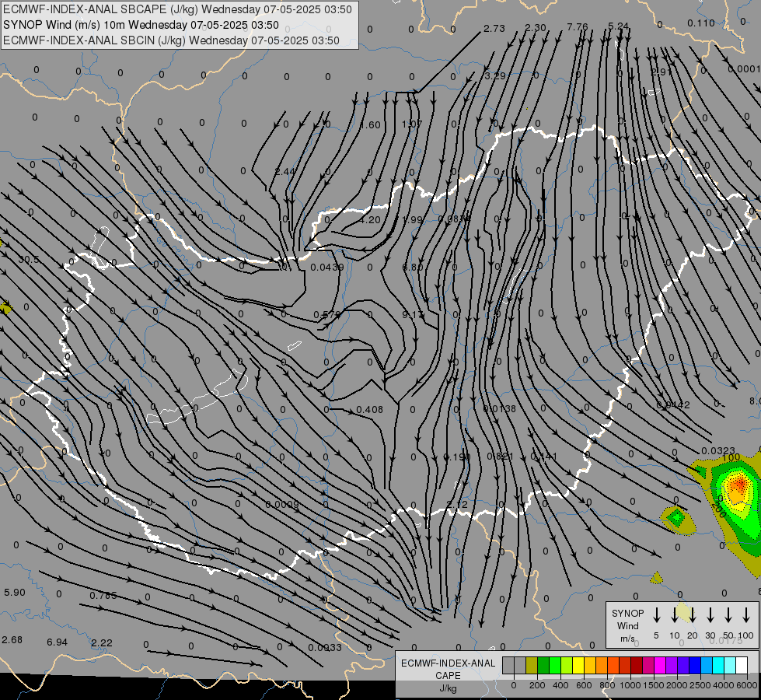Click the map value 2.12
This screenshot has width=761, height=700.
(x=457, y=504)
